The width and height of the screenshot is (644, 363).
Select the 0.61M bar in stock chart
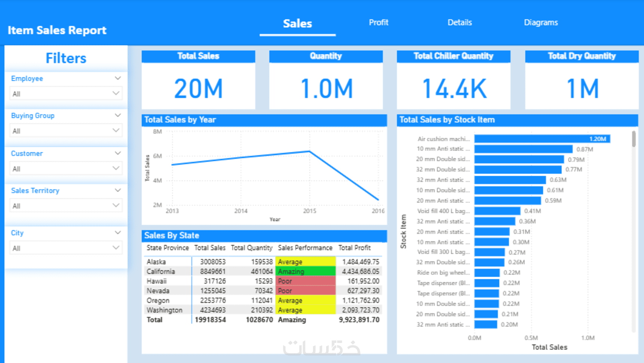[x=509, y=190]
